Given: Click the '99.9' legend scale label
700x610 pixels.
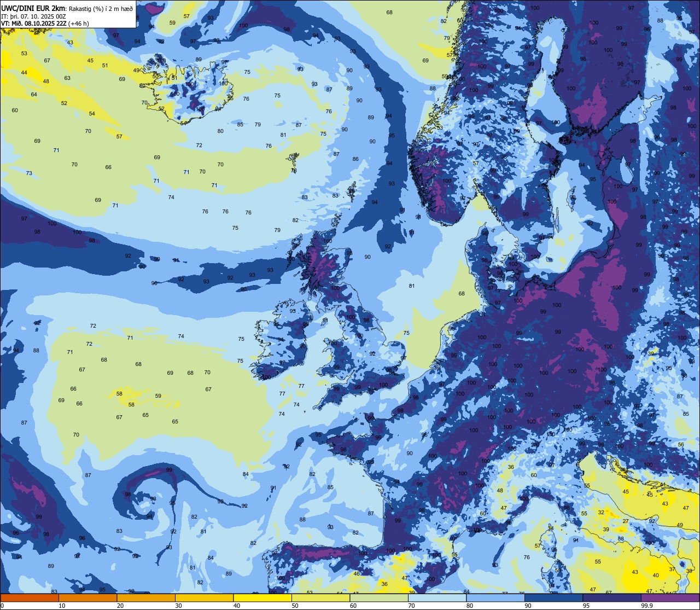Looking at the screenshot, I should point(647,606).
